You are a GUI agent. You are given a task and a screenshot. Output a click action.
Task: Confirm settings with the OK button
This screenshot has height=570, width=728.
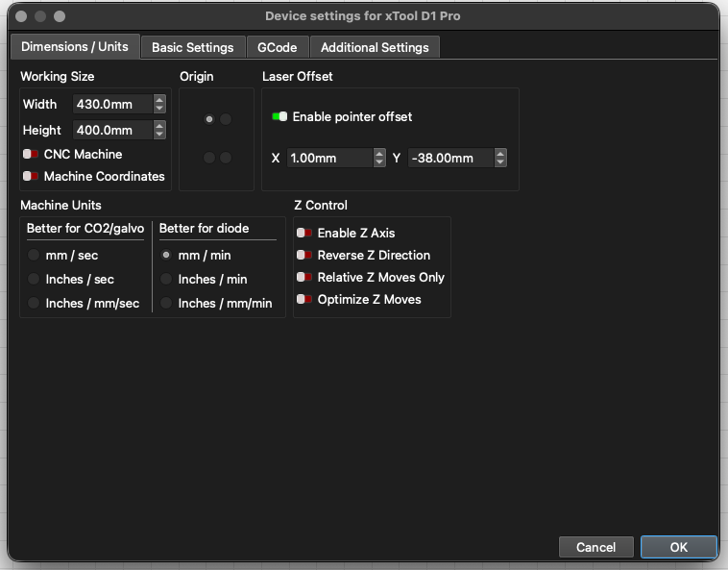(678, 547)
